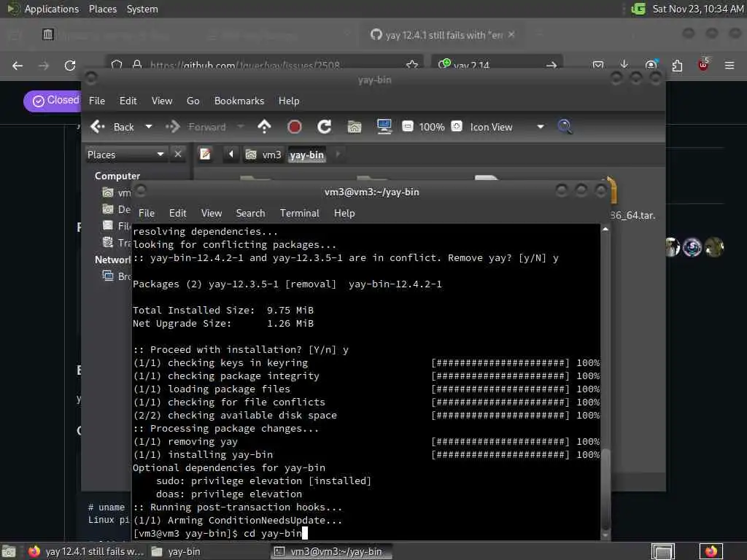Screen dimensions: 747x560
Task: Expand the Forward history dropdown arrow
Action: pos(241,127)
